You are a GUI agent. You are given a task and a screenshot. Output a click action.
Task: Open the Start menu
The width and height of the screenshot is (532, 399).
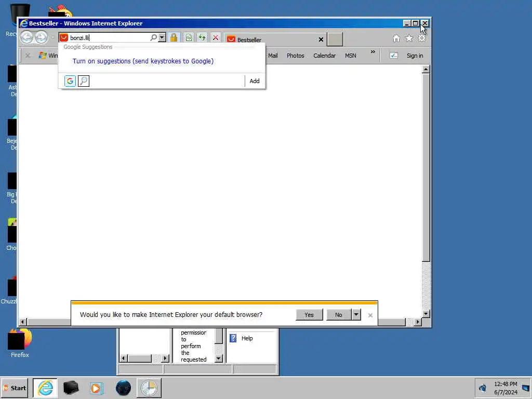14,388
